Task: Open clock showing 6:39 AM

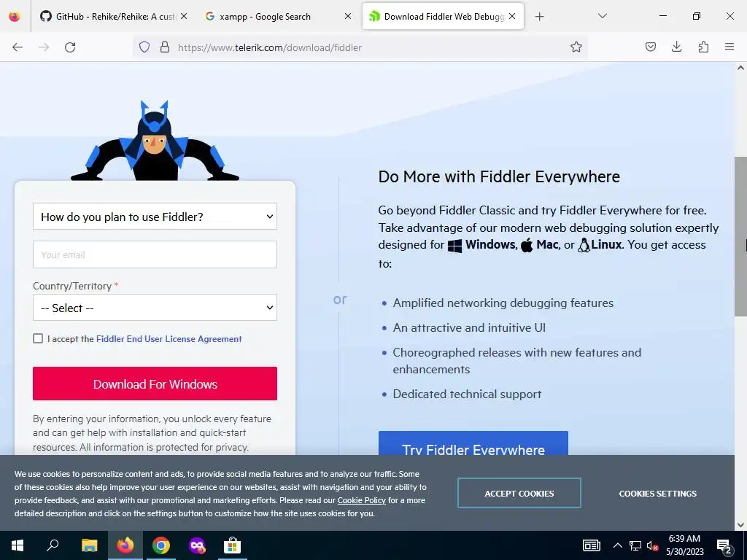Action: pyautogui.click(x=684, y=545)
